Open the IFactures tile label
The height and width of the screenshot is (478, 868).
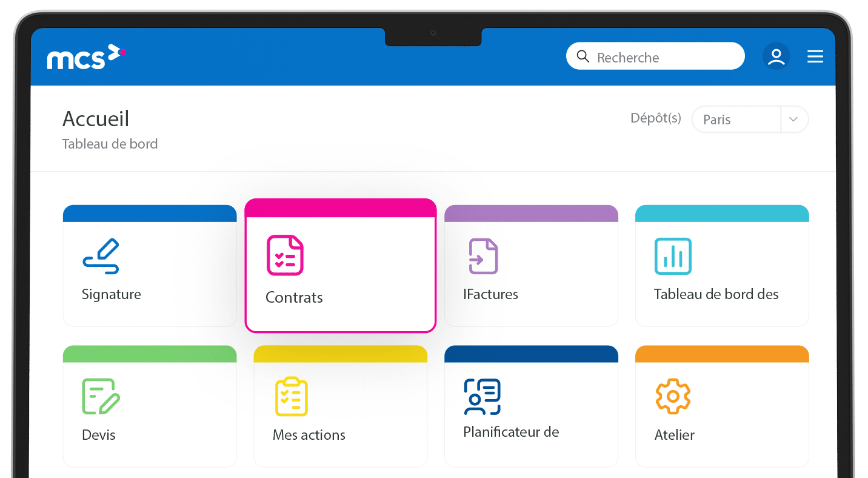(x=491, y=294)
